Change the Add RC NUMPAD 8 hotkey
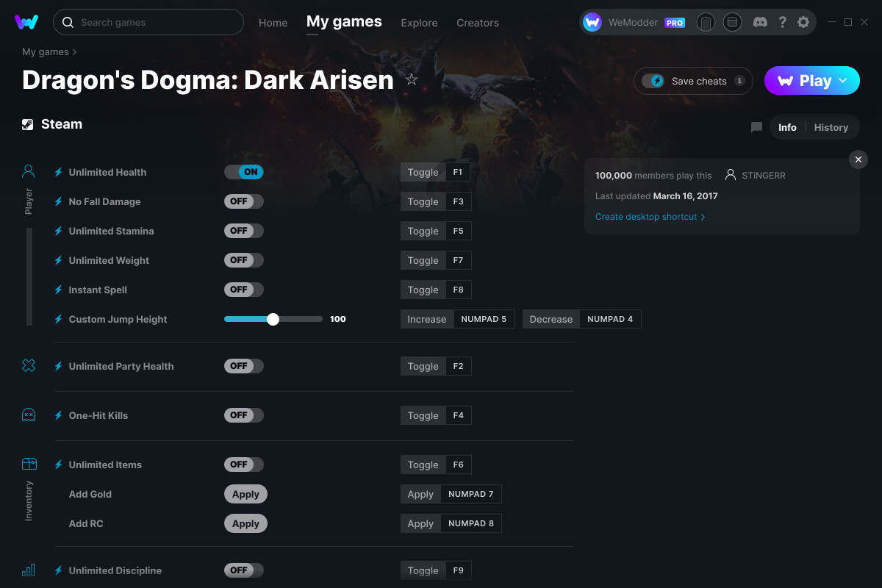This screenshot has width=882, height=588. pyautogui.click(x=471, y=523)
